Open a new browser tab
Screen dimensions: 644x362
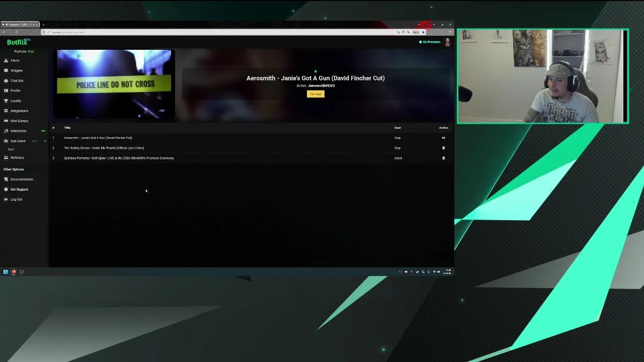(x=43, y=25)
